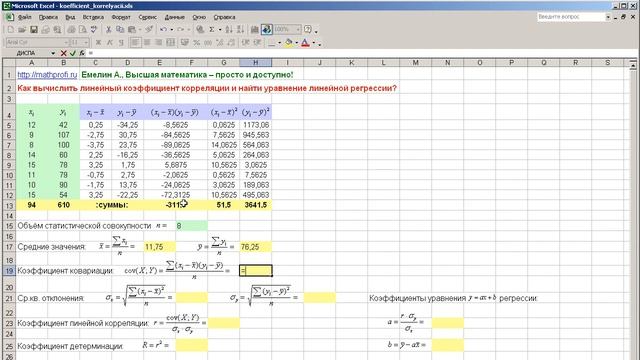The height and width of the screenshot is (360, 640).
Task: Open the Файл menu
Action: point(24,17)
